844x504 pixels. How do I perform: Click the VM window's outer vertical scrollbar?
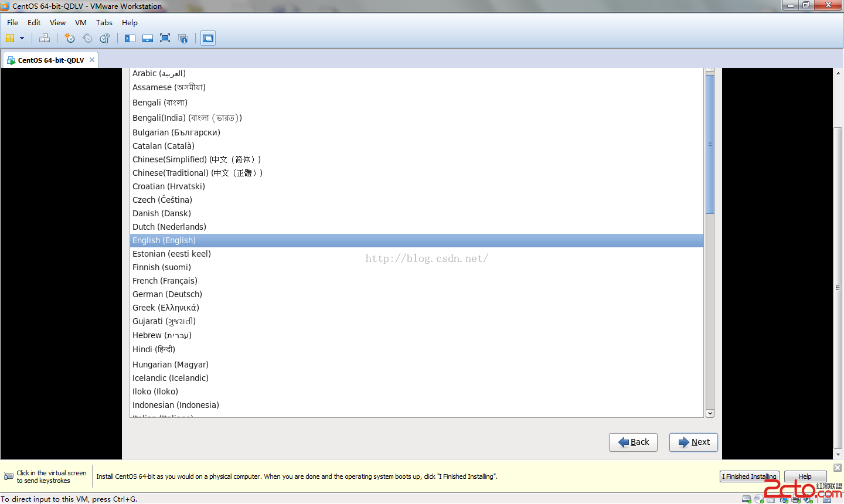point(838,287)
